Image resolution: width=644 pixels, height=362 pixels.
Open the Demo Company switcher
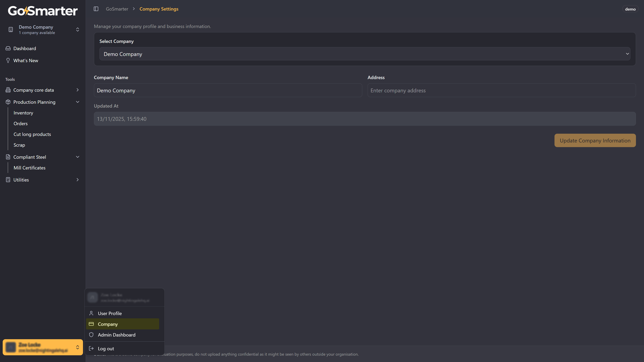point(43,30)
